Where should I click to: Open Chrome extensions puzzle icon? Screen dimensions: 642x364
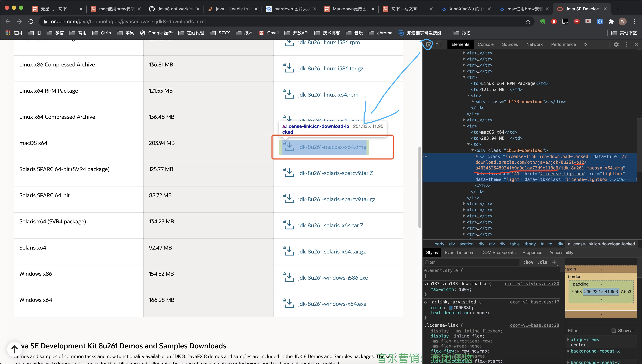(x=611, y=21)
